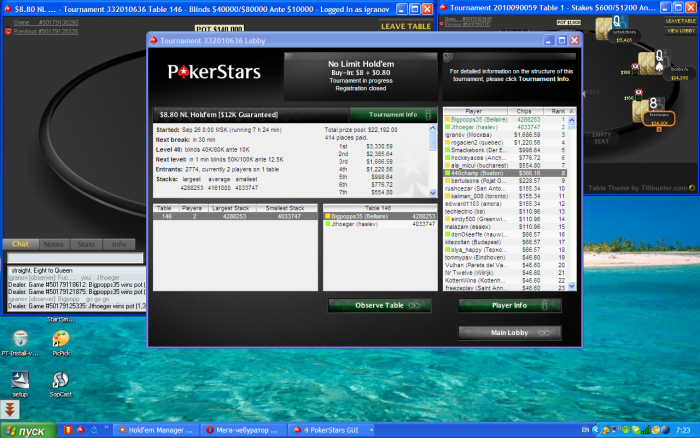Open the Start menu
This screenshot has height=438, width=700.
tap(29, 430)
